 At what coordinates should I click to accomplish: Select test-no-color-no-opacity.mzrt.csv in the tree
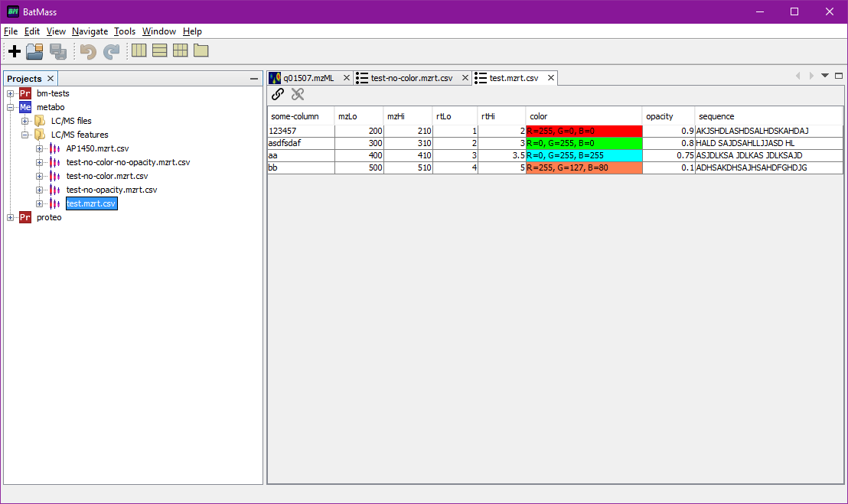[128, 162]
